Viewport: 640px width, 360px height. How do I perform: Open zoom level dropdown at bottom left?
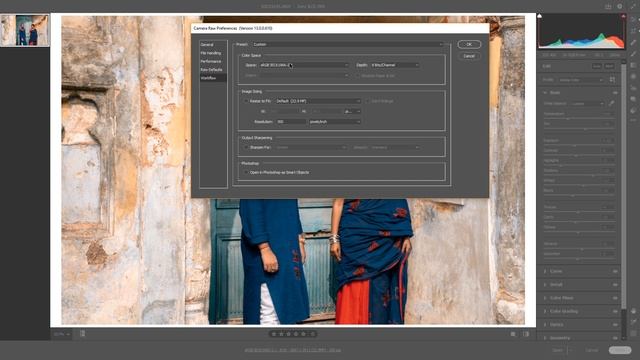click(x=62, y=334)
